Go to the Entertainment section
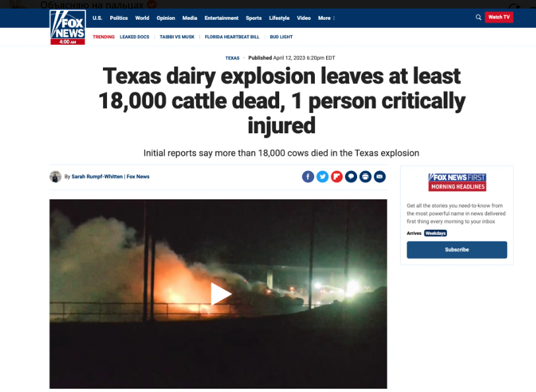This screenshot has width=536, height=392. [x=222, y=18]
